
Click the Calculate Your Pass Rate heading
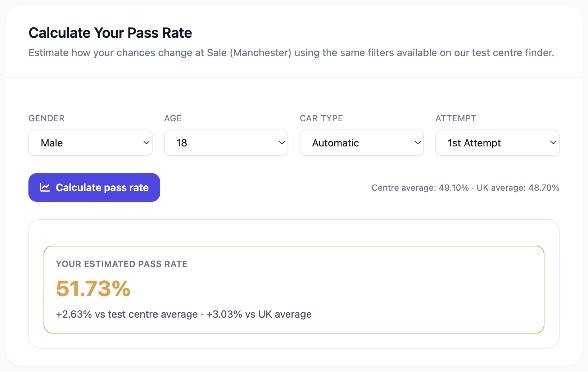[110, 32]
